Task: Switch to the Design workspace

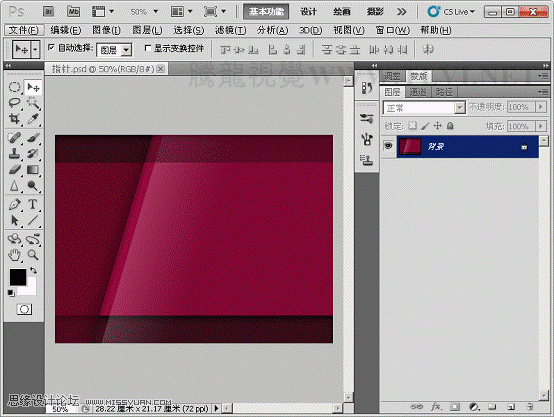Action: pyautogui.click(x=308, y=12)
